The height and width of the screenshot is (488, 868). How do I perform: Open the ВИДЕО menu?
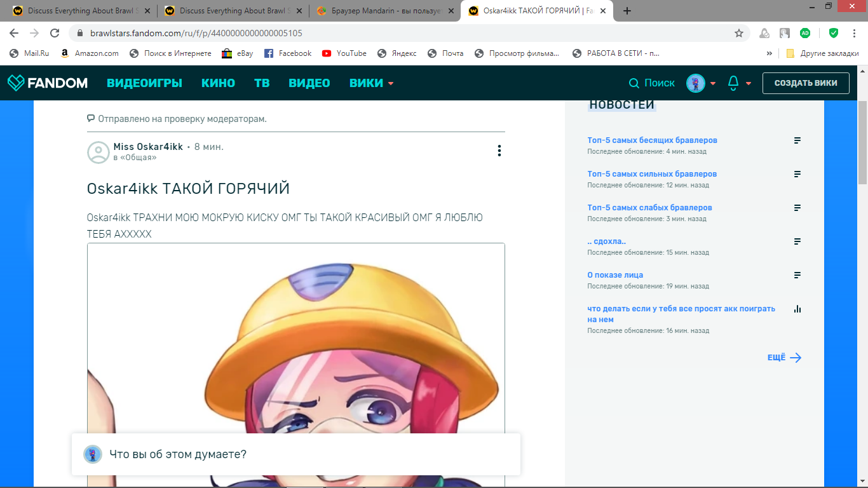click(309, 83)
